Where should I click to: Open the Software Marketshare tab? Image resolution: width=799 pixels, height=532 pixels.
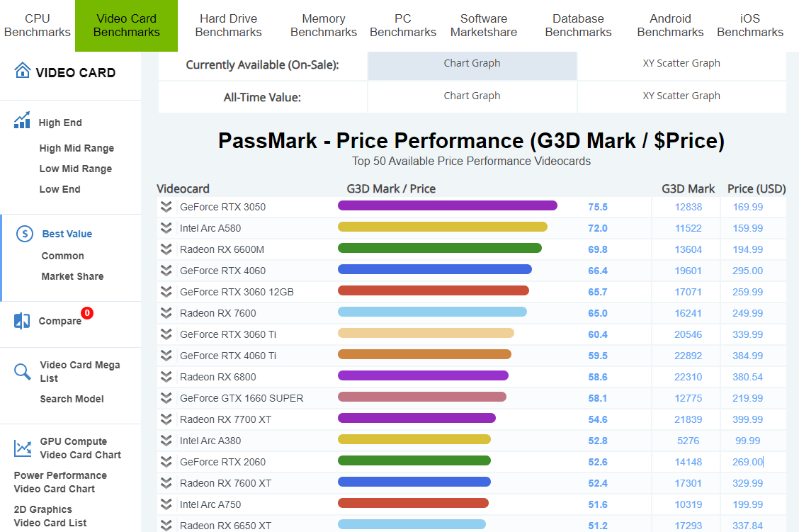pos(484,26)
